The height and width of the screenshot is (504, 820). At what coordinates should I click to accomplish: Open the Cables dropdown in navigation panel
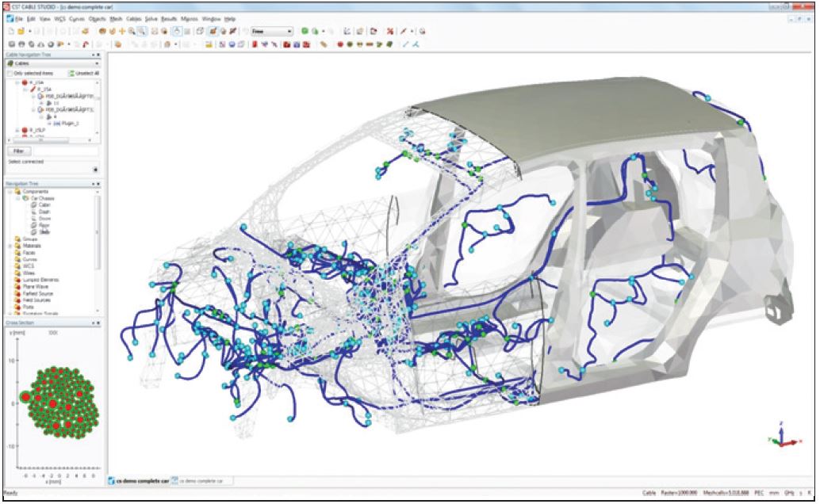(x=97, y=63)
